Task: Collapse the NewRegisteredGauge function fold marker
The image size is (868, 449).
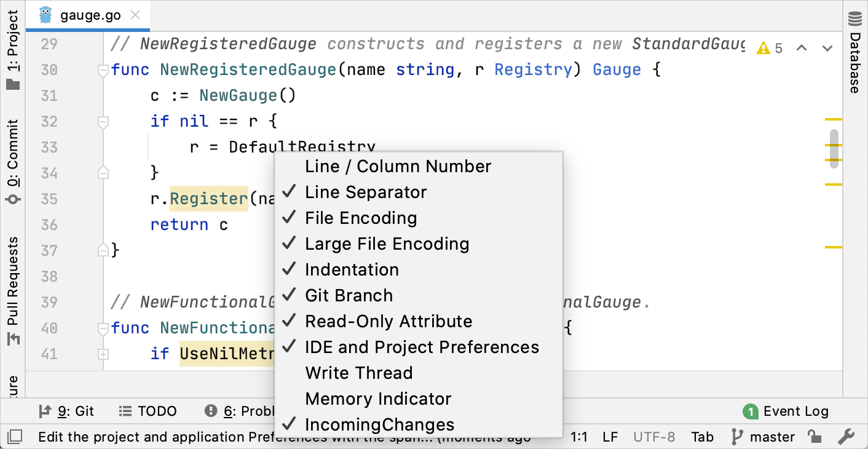Action: [103, 71]
